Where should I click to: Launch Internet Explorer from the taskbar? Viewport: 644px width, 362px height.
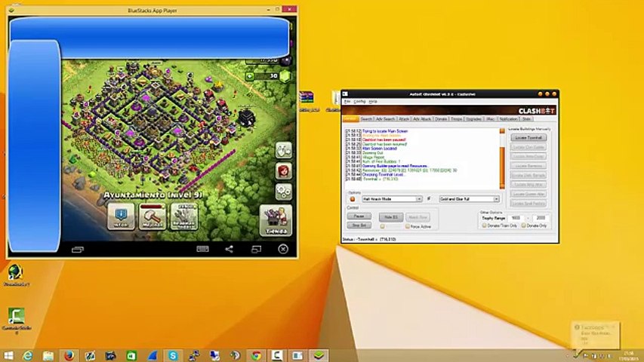point(27,355)
